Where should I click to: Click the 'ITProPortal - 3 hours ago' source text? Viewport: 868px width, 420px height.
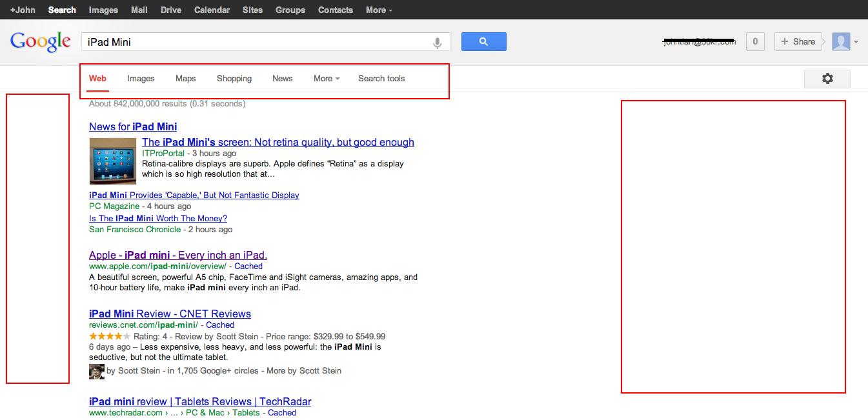[x=189, y=154]
